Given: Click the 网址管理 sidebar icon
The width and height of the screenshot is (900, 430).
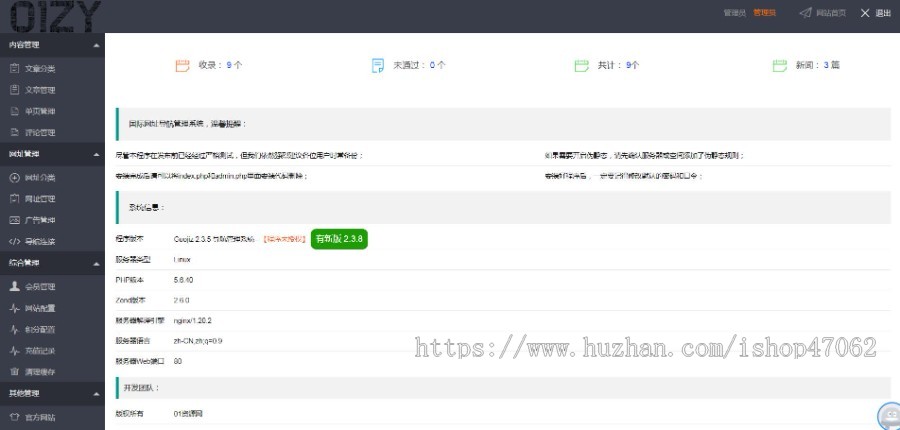Looking at the screenshot, I should pos(15,199).
